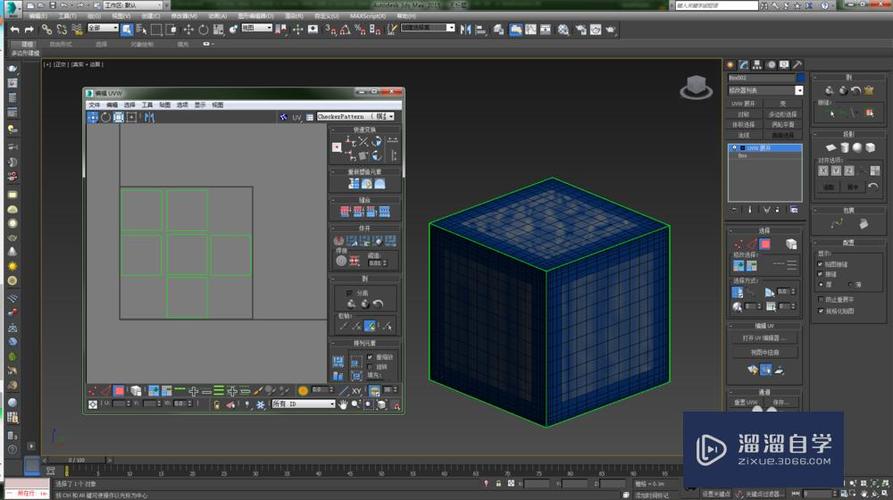Click the Render teapot icon
Viewport: 893px width, 500px height.
click(x=611, y=30)
